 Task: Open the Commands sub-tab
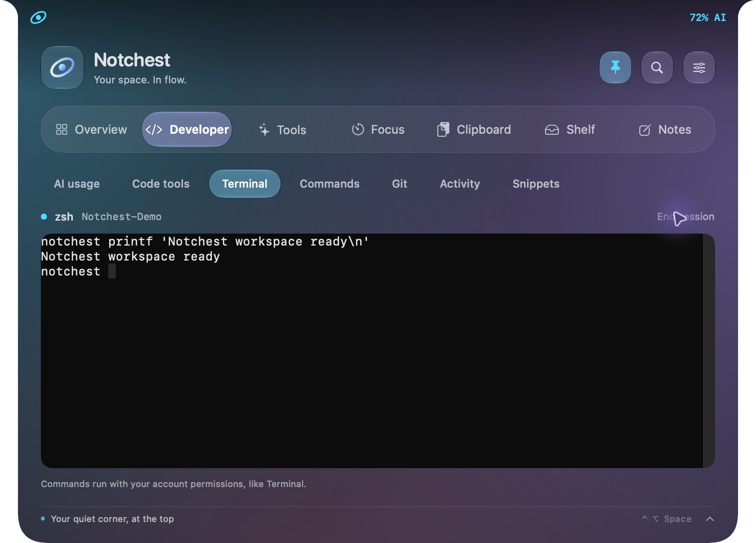coord(330,184)
